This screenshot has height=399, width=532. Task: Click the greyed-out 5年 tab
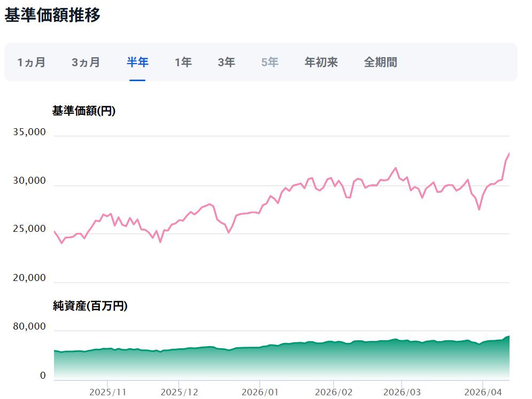pyautogui.click(x=269, y=62)
